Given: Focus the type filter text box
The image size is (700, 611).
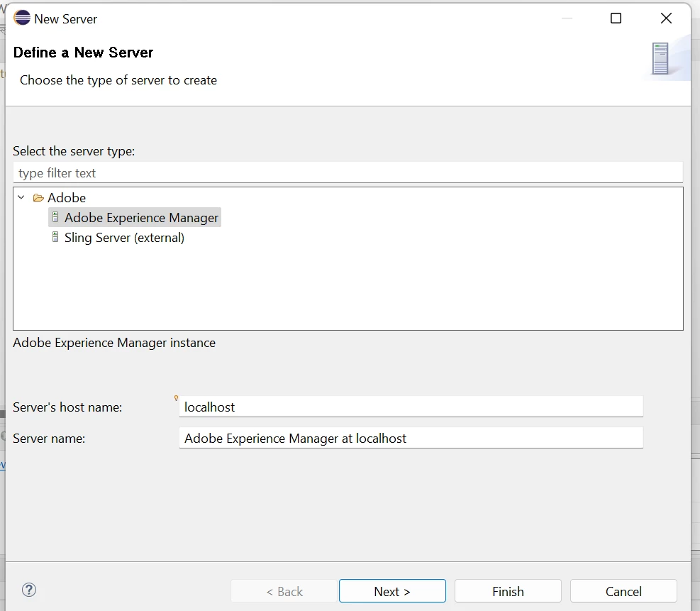Looking at the screenshot, I should (348, 173).
